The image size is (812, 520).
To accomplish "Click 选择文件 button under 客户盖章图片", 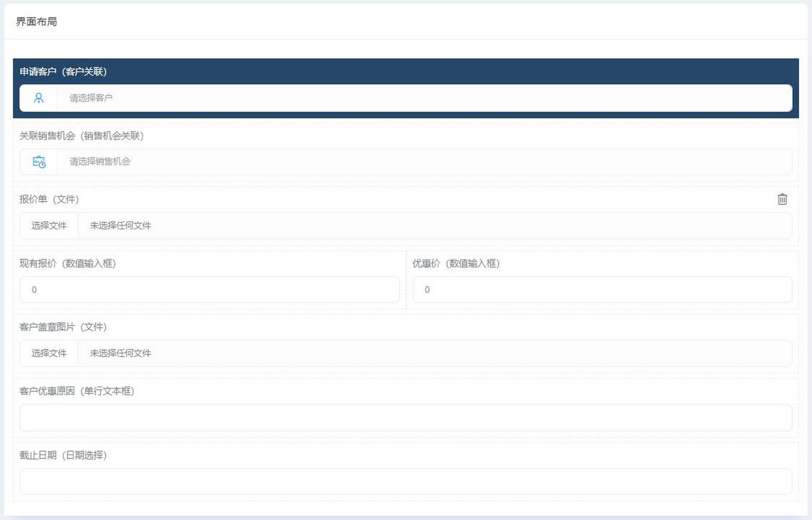I will click(49, 353).
